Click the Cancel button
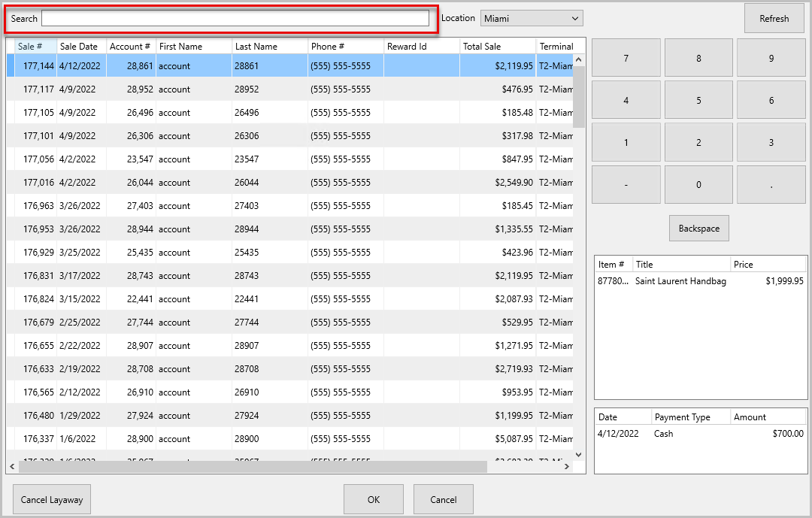Image resolution: width=812 pixels, height=518 pixels. tap(444, 499)
